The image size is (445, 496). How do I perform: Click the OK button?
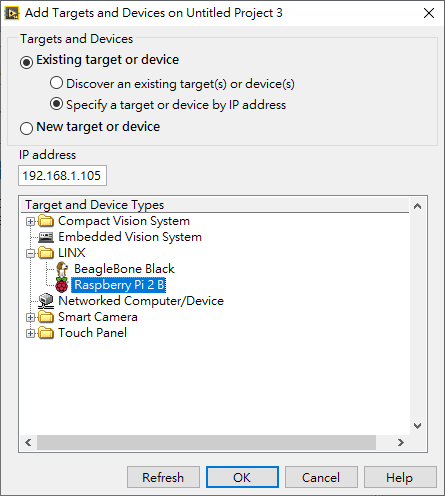point(242,477)
